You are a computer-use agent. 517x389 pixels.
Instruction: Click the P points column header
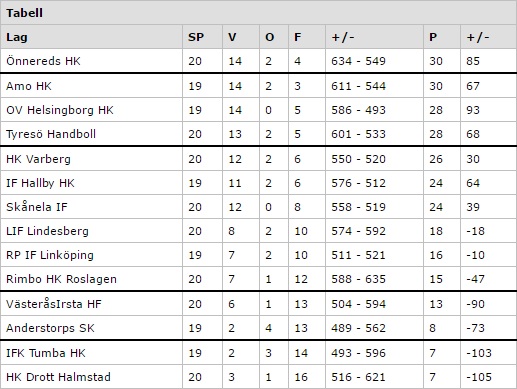pos(433,37)
